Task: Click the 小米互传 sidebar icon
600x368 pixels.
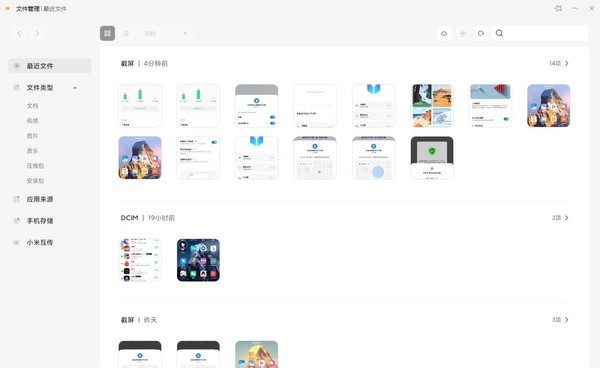Action: point(16,242)
